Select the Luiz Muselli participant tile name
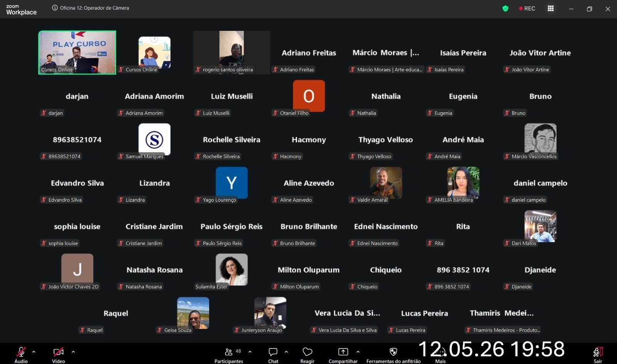617x364 pixels. [232, 96]
